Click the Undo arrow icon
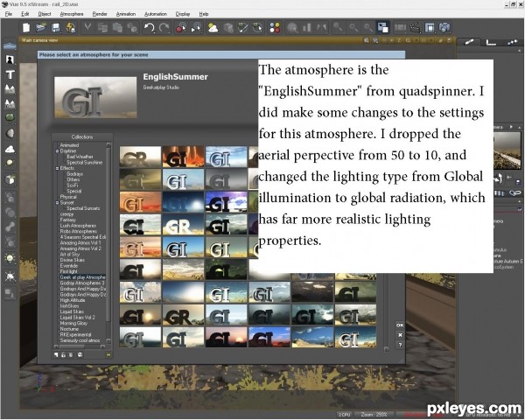The height and width of the screenshot is (420, 525). click(149, 27)
